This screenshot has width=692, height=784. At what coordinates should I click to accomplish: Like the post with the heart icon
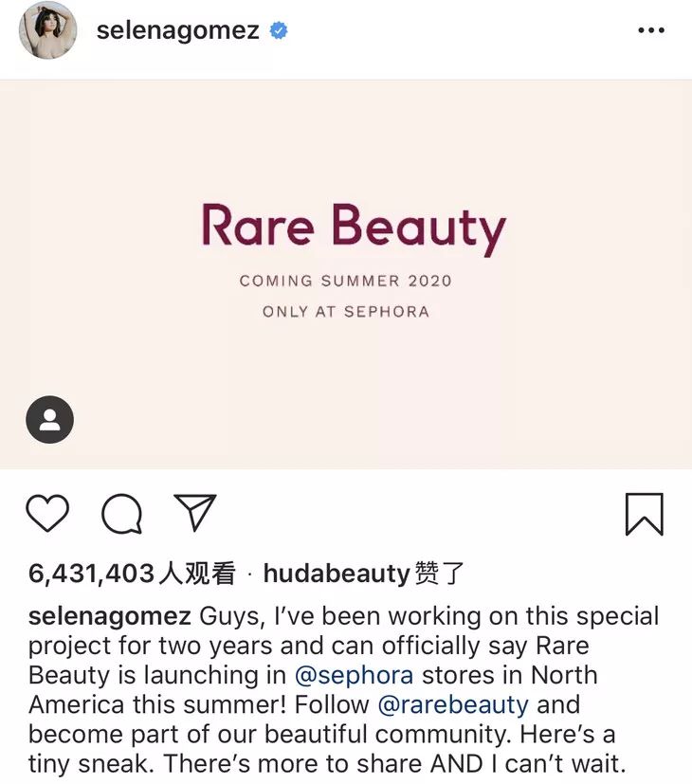[47, 514]
